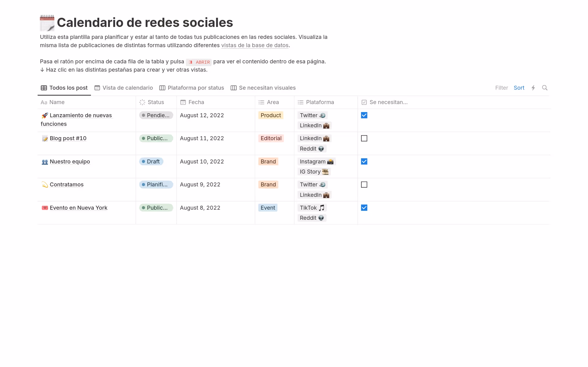Open the Evento en Nueva York page

(78, 208)
